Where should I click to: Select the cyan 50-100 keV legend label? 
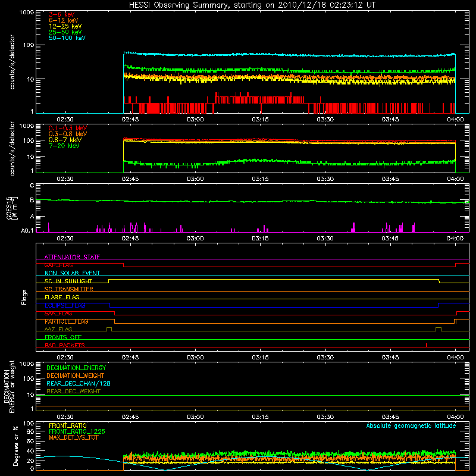[67, 38]
